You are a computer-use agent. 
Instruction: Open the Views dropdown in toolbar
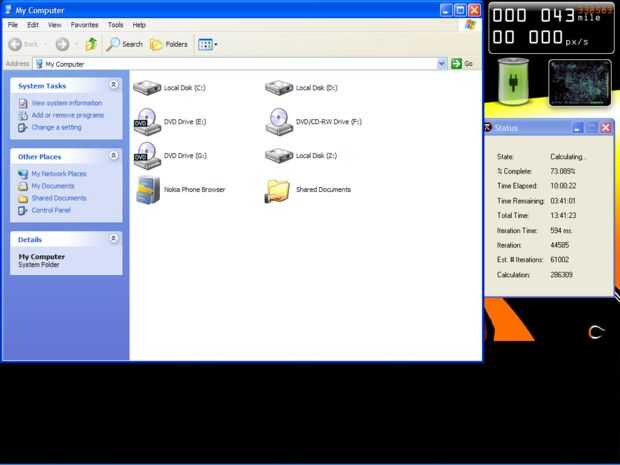tap(208, 44)
